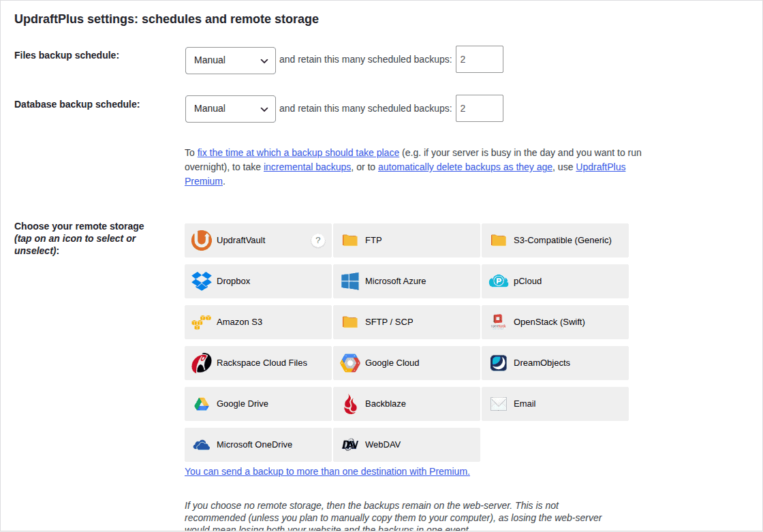Pick the DreamObjects moon icon
Screen dimensions: 763x532
point(498,362)
